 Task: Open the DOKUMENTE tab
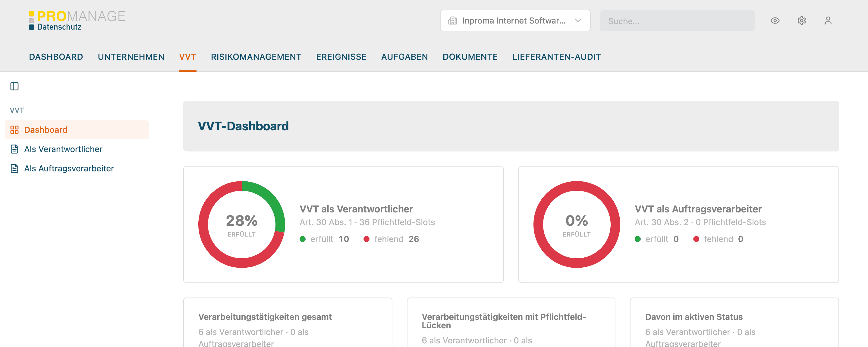pos(470,57)
